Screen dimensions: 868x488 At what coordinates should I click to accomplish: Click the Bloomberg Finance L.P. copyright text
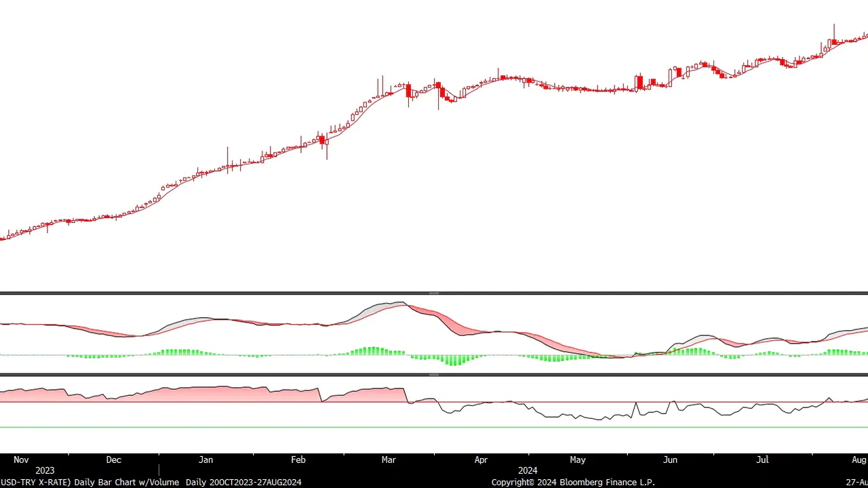coord(573,482)
